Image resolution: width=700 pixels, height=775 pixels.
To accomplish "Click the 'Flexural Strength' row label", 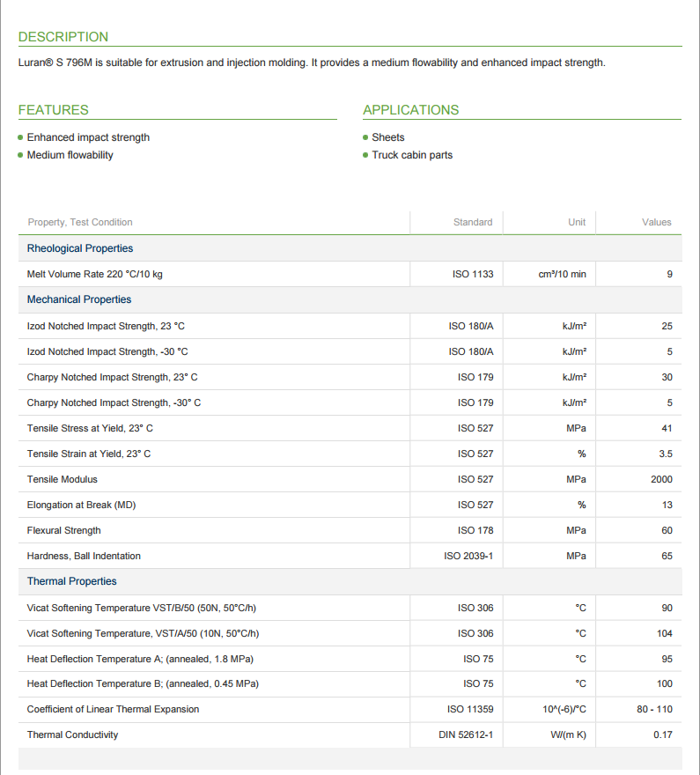I will coord(63,530).
